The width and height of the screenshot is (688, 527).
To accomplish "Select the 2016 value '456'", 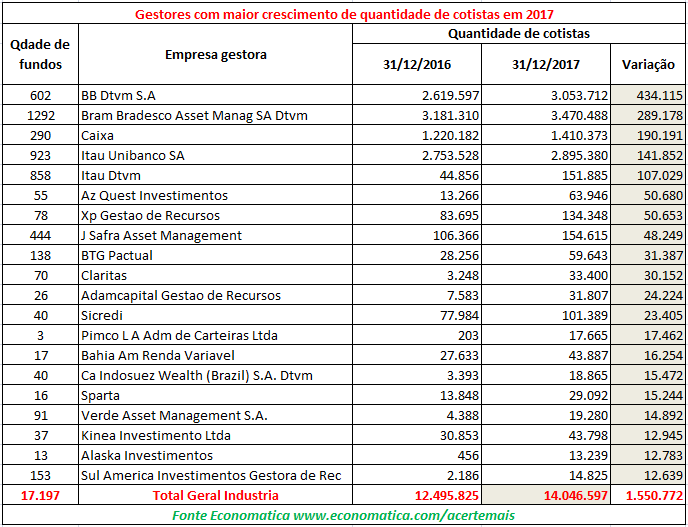I will (x=417, y=455).
